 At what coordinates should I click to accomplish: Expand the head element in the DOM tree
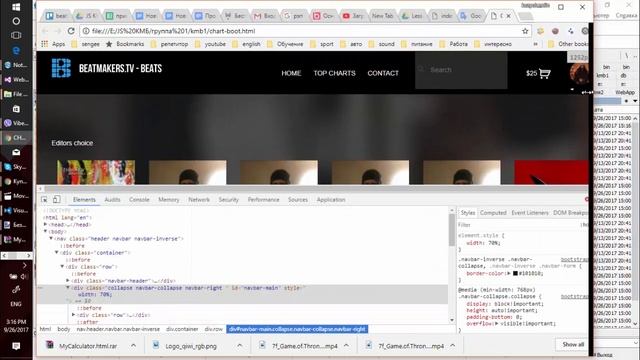pyautogui.click(x=45, y=224)
